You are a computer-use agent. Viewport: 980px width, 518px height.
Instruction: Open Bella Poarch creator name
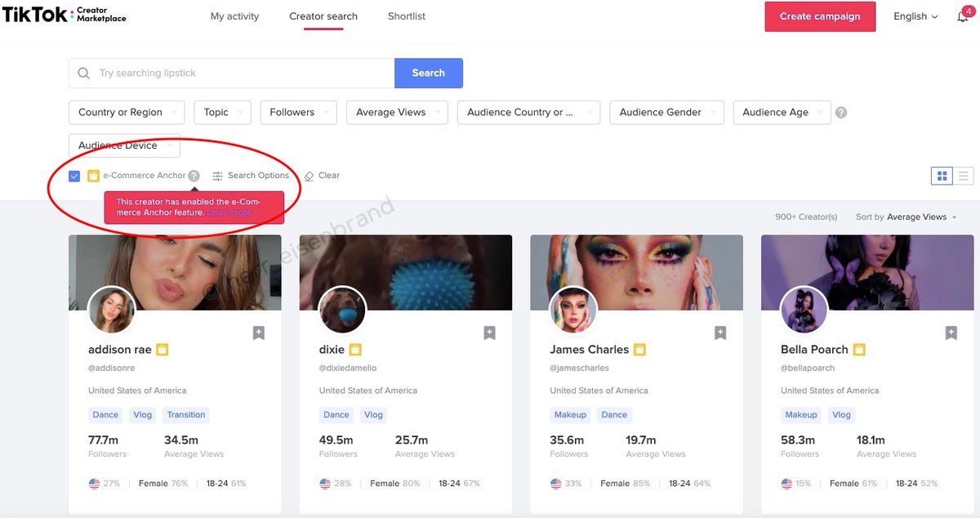click(815, 350)
